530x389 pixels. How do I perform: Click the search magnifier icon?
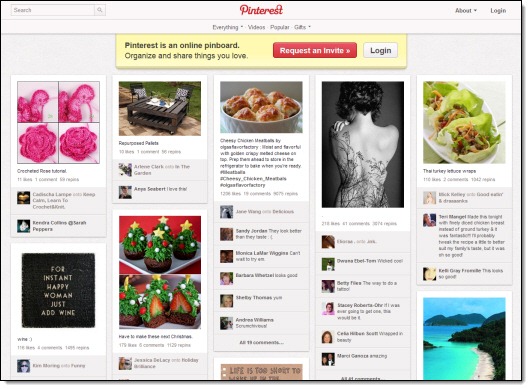tap(100, 10)
